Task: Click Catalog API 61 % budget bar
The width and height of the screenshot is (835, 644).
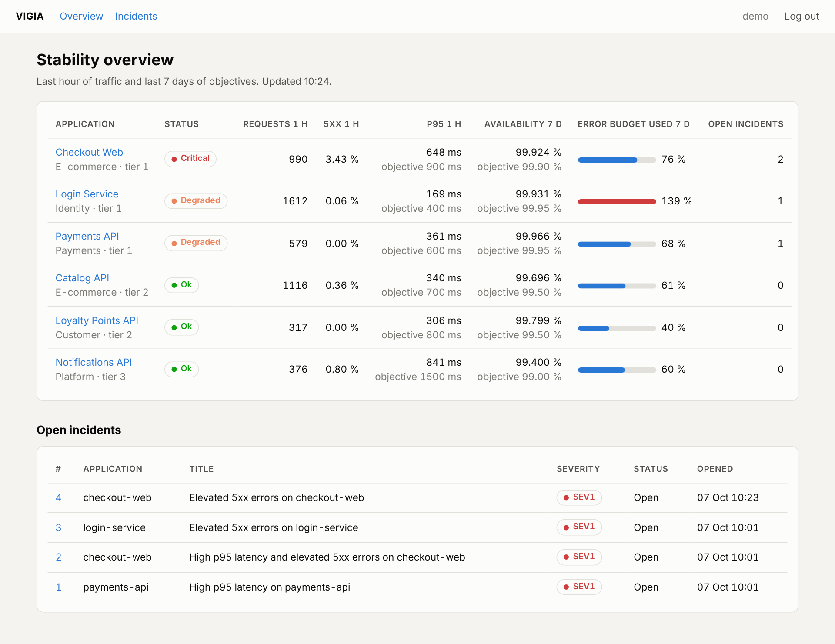Action: (617, 286)
